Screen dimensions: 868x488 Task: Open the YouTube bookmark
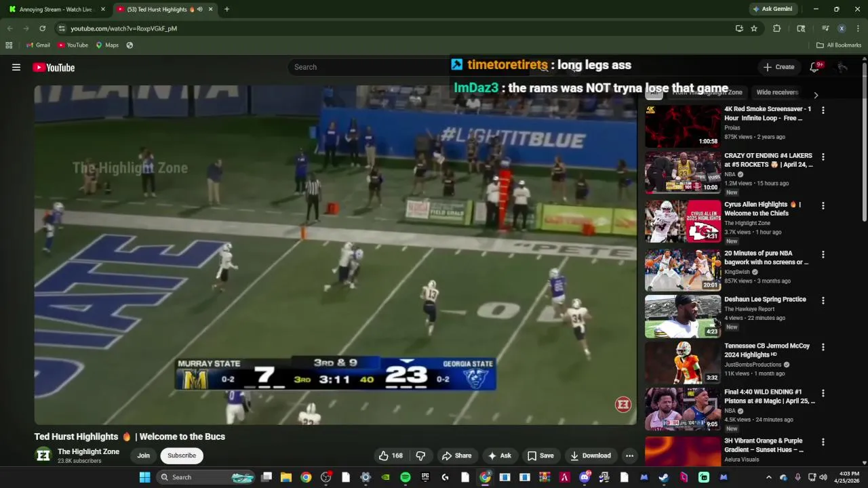click(73, 45)
